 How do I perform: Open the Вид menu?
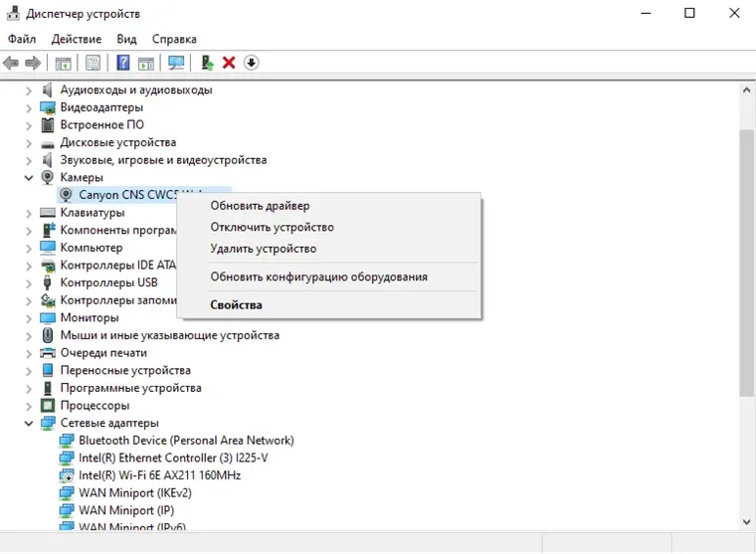coord(126,39)
